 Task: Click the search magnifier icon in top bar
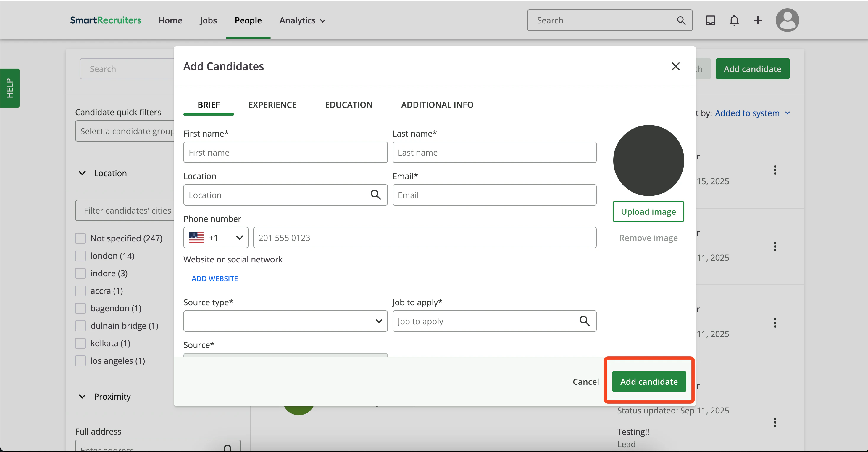coord(681,20)
